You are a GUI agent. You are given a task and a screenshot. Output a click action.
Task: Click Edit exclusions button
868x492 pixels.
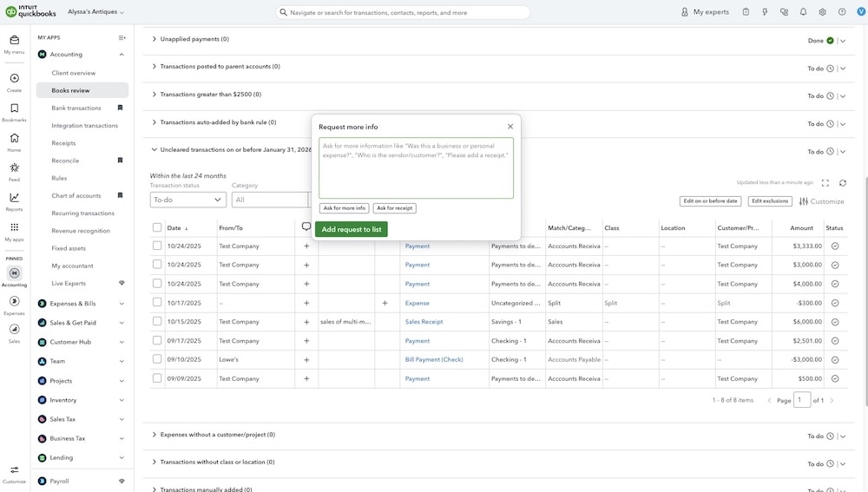click(x=770, y=201)
